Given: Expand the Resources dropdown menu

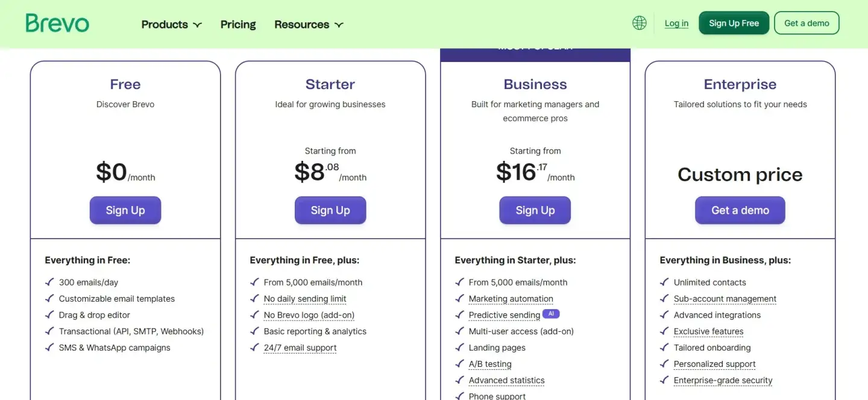Looking at the screenshot, I should (x=309, y=25).
